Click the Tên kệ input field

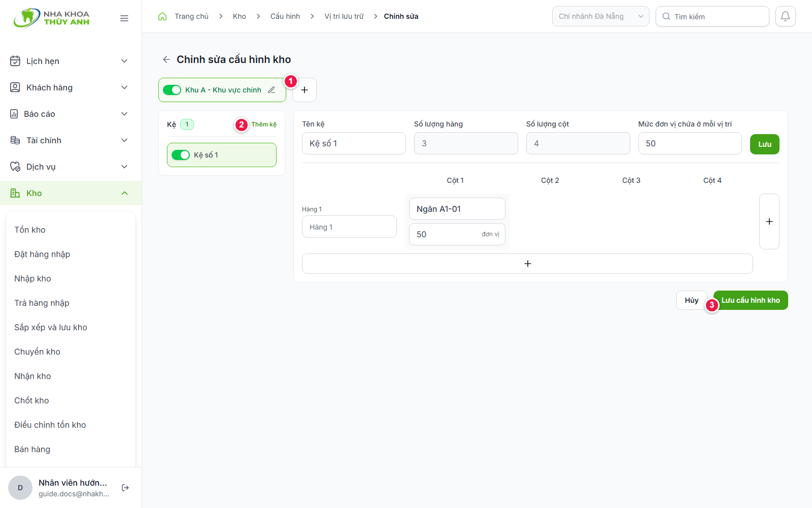click(354, 143)
